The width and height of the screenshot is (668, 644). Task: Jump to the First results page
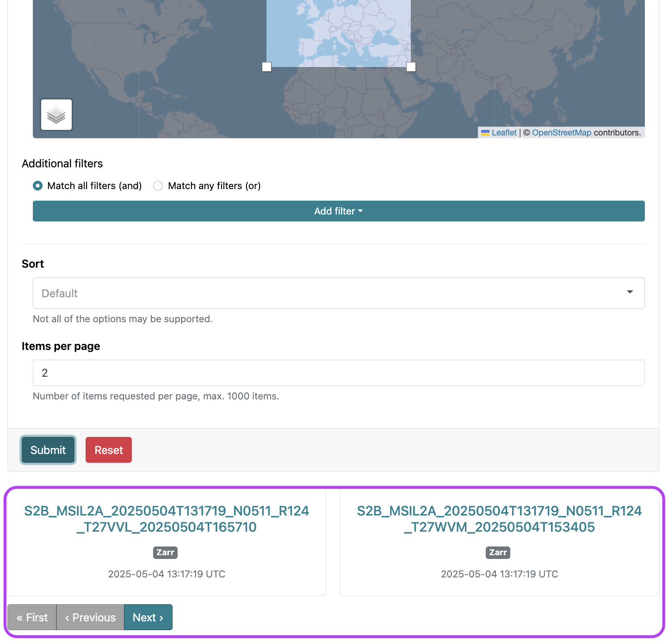coord(32,617)
